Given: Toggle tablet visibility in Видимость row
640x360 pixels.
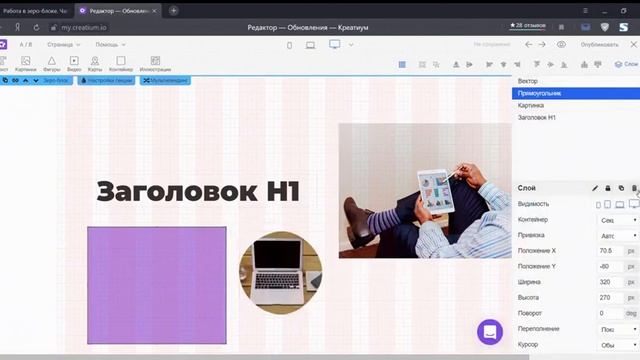Looking at the screenshot, I should click(x=608, y=204).
